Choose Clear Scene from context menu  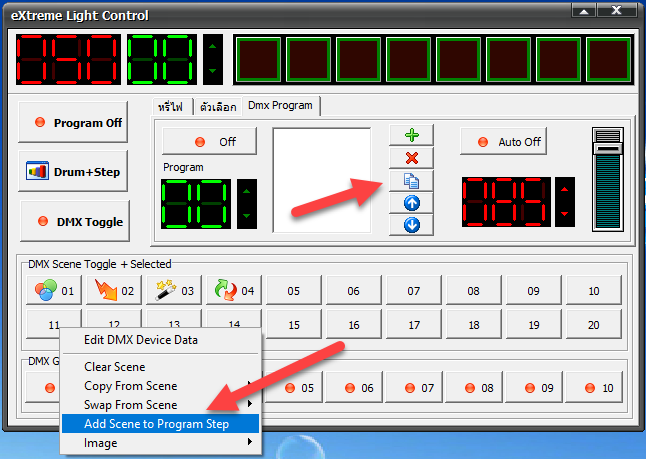pos(161,367)
